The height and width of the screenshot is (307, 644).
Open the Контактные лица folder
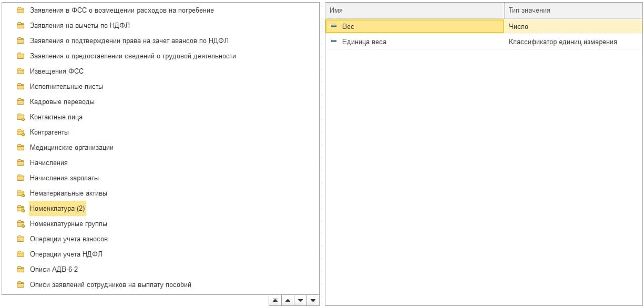56,117
